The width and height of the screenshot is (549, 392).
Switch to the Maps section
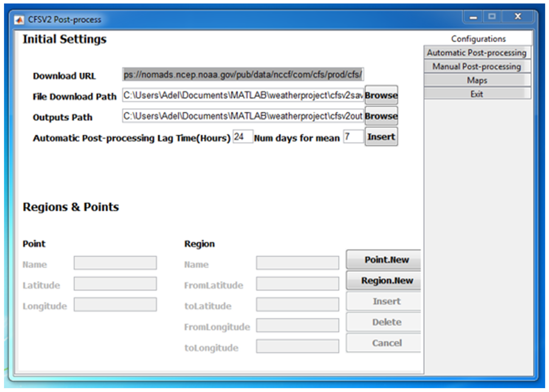(477, 80)
